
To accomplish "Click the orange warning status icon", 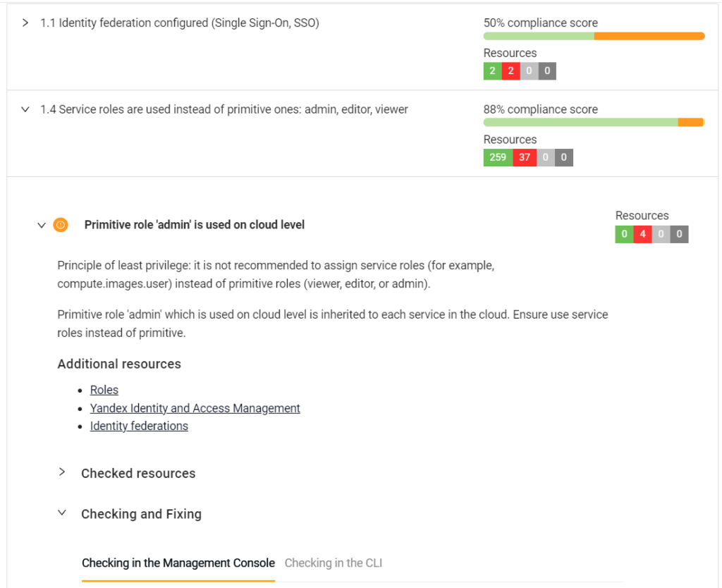I will click(61, 225).
